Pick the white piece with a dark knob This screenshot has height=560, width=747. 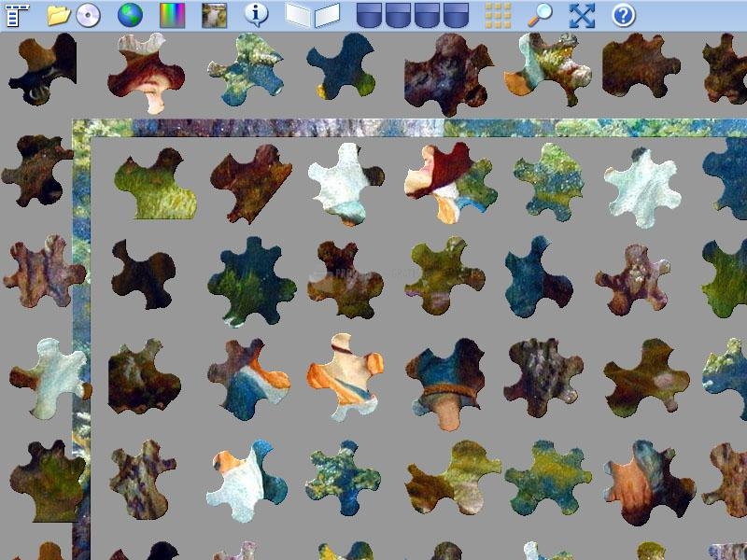(x=345, y=183)
